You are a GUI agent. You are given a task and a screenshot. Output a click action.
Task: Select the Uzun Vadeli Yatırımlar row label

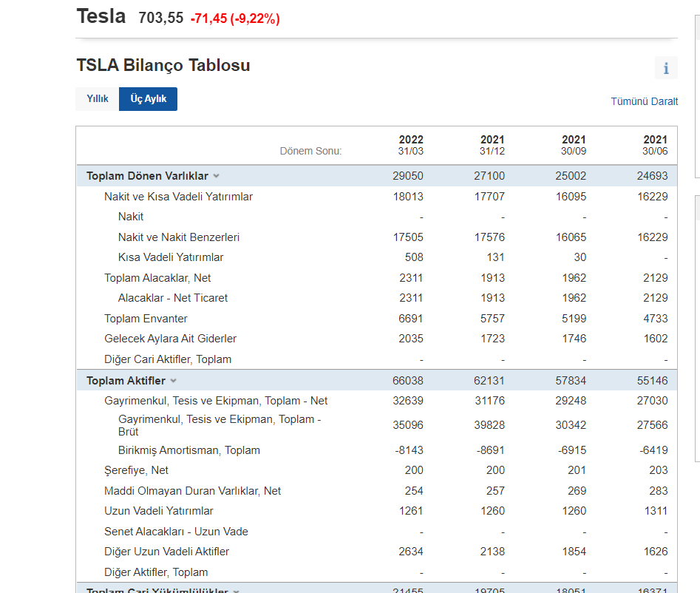tap(158, 511)
